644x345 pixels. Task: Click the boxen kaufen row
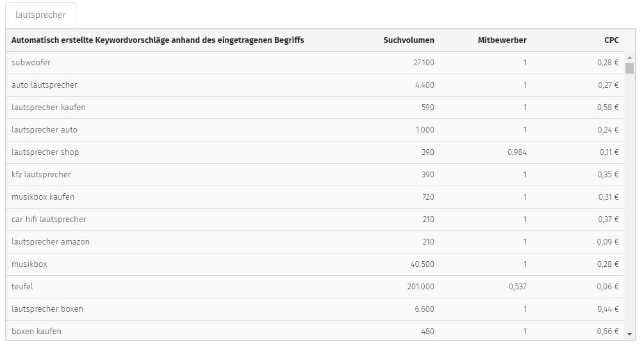click(x=315, y=331)
